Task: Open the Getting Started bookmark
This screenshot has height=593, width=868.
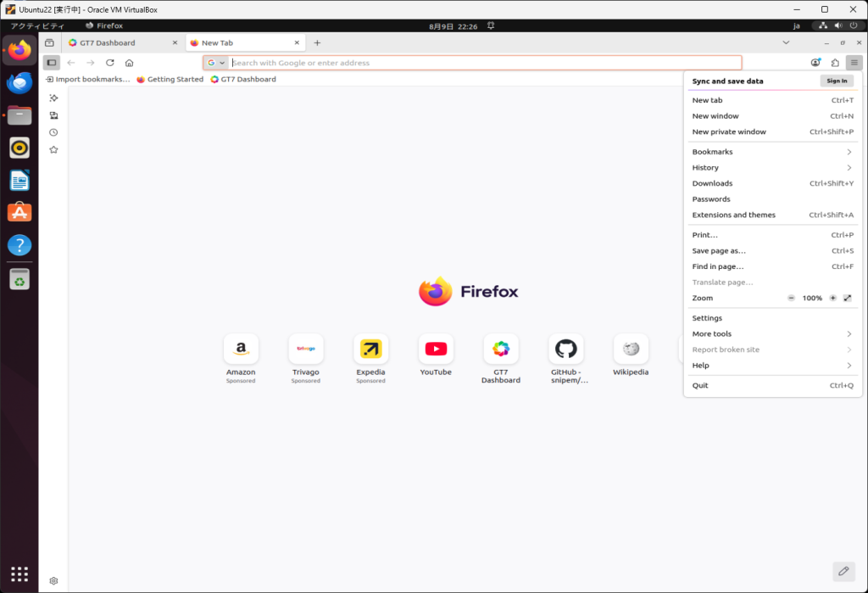Action: 170,79
